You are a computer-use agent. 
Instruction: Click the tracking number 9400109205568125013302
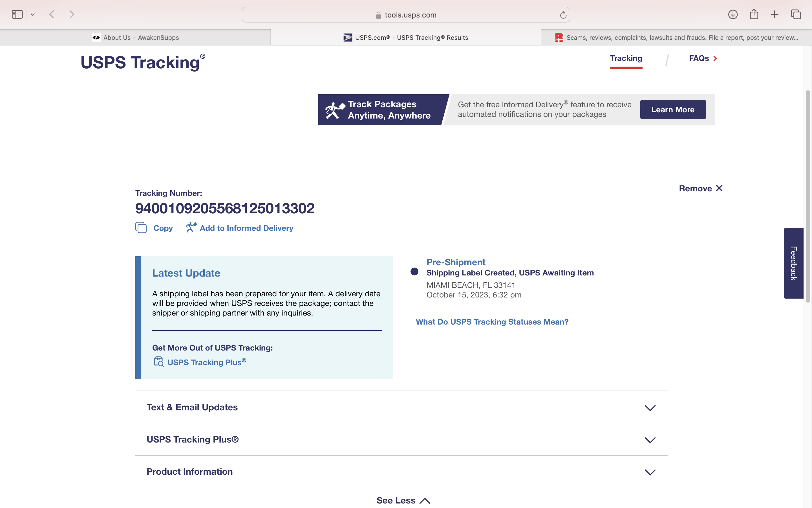tap(225, 208)
